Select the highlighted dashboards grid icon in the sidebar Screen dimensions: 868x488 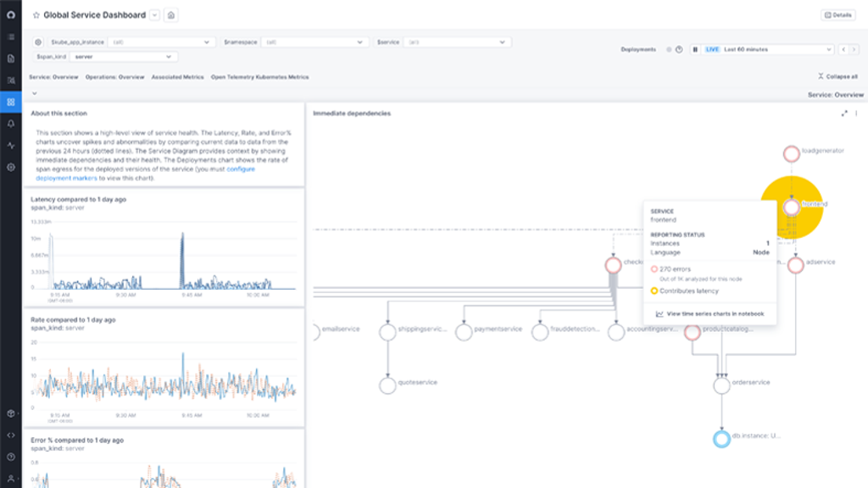point(10,102)
